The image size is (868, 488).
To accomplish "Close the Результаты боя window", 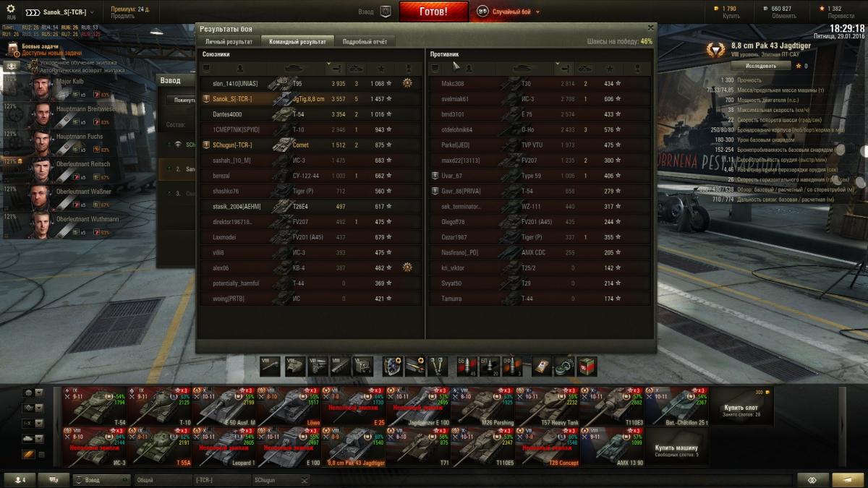I will tap(649, 28).
